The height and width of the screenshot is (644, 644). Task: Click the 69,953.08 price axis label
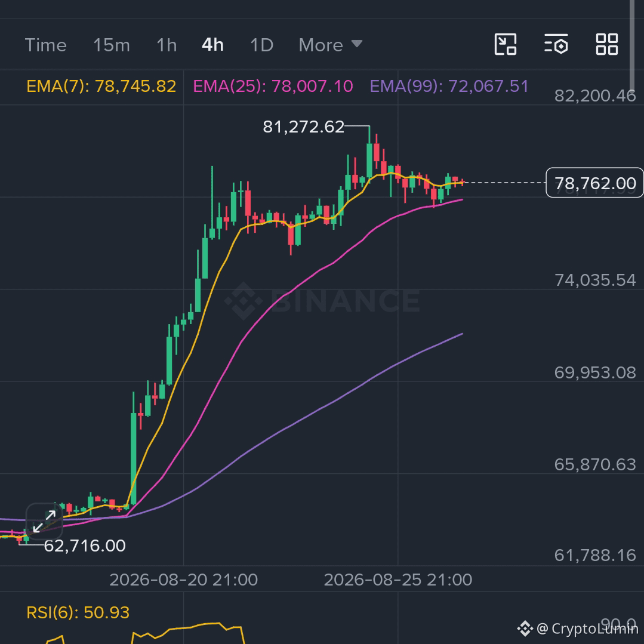tap(595, 372)
